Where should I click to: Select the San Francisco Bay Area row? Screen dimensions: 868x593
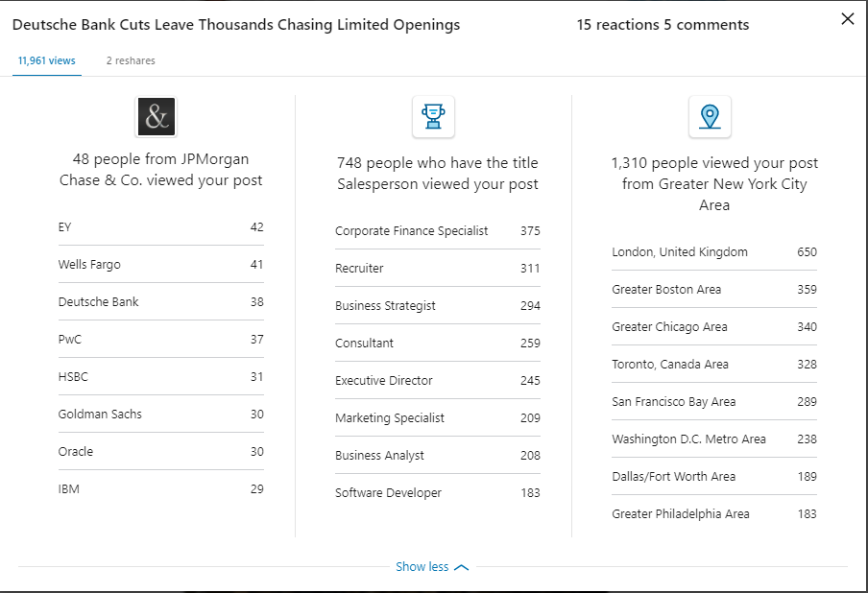tap(713, 402)
